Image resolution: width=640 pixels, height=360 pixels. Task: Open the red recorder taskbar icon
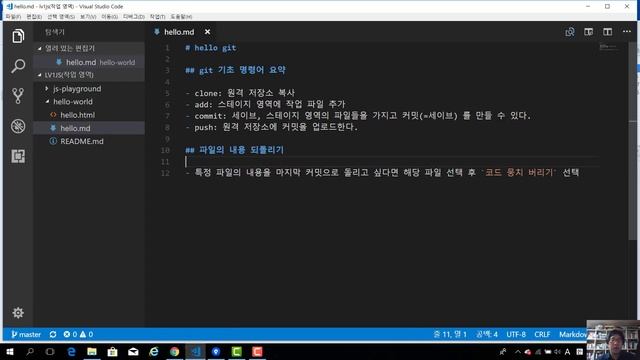click(x=257, y=351)
